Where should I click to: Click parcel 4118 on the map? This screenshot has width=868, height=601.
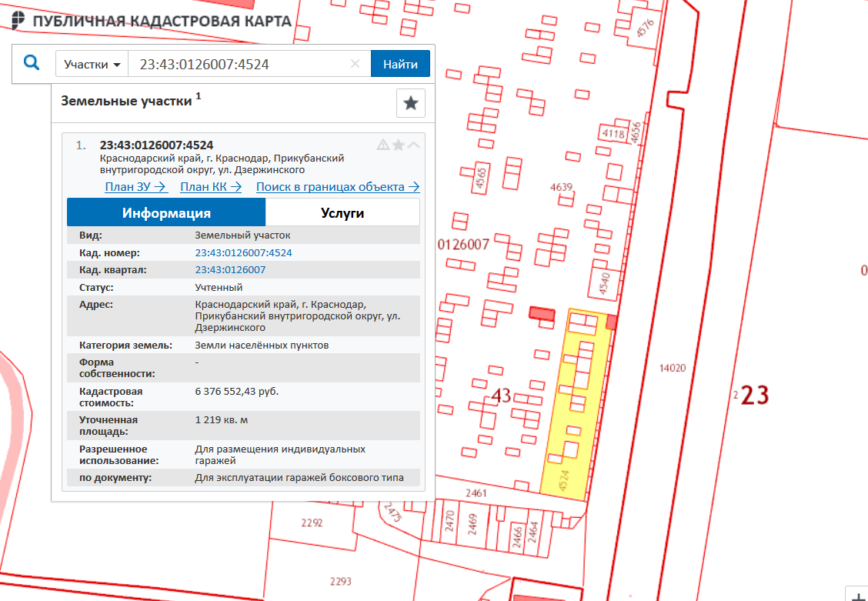coord(613,133)
